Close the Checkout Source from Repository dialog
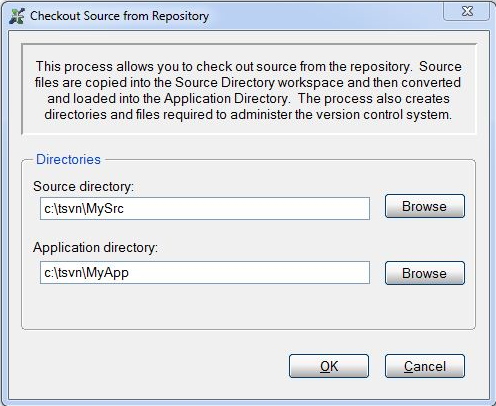The image size is (496, 406). click(466, 12)
